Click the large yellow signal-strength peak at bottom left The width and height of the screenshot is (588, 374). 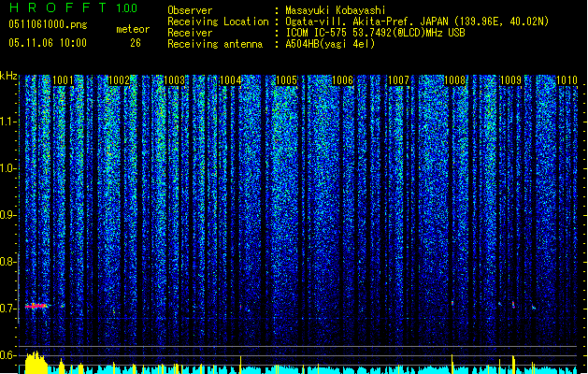(36, 363)
